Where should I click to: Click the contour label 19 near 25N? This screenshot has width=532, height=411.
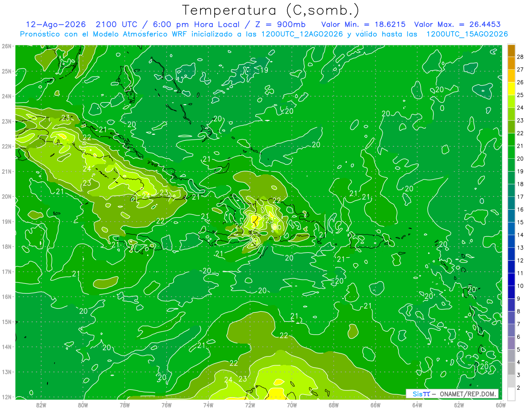[x=264, y=70]
